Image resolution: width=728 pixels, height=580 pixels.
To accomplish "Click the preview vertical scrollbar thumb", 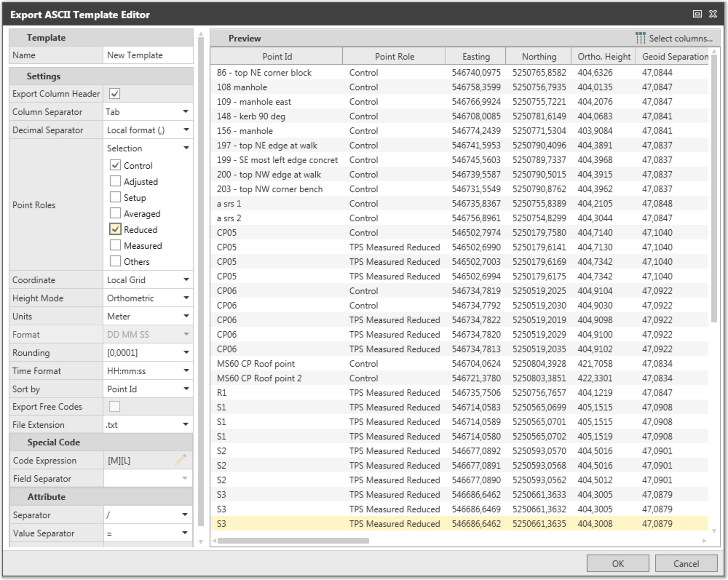I will (714, 188).
